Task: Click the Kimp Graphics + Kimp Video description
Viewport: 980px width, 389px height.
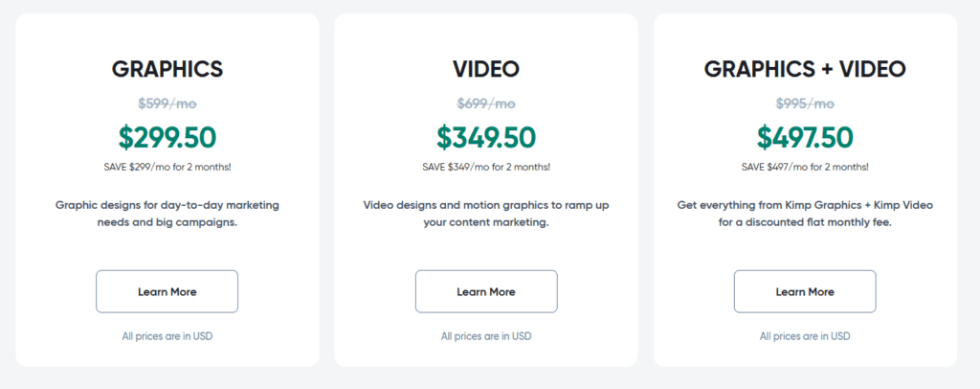Action: click(x=804, y=213)
